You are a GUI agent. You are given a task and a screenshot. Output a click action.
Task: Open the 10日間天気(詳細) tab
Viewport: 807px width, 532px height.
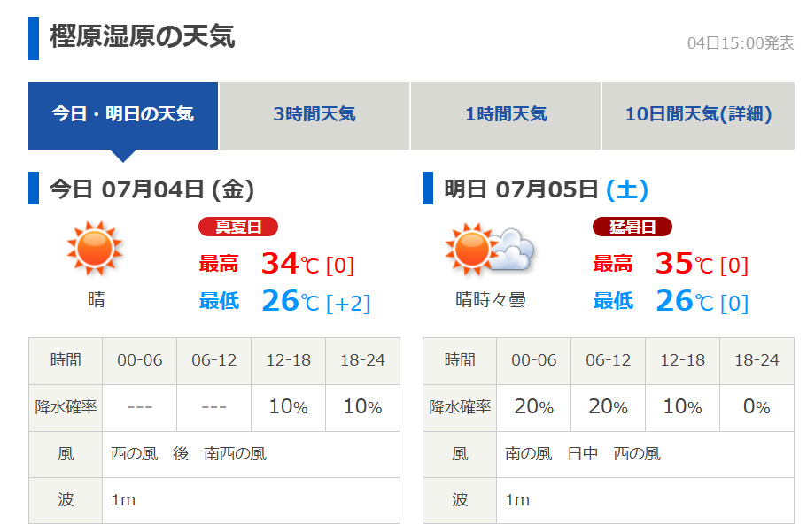(x=698, y=116)
